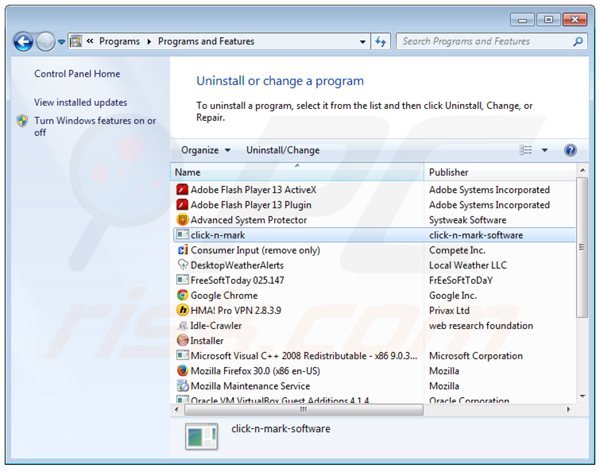Screen dimensions: 600x472
Task: Click the Installer program icon
Action: [x=183, y=340]
